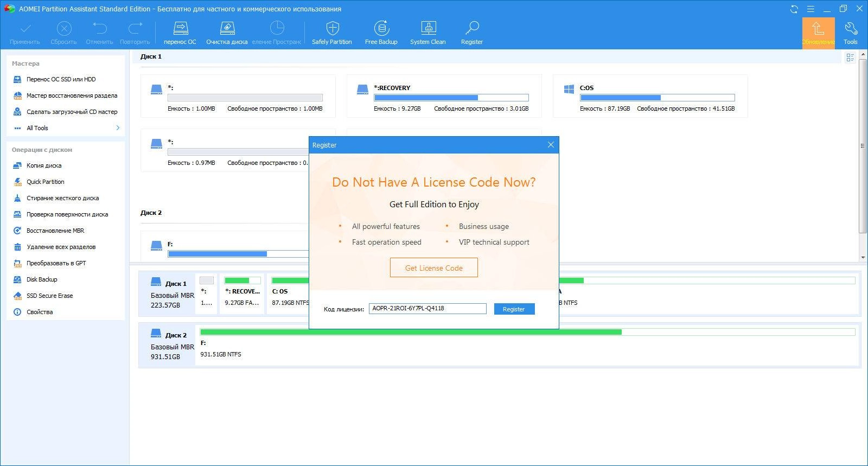Click the Register toolbar icon
Screen dimensions: 868x466
(x=471, y=33)
